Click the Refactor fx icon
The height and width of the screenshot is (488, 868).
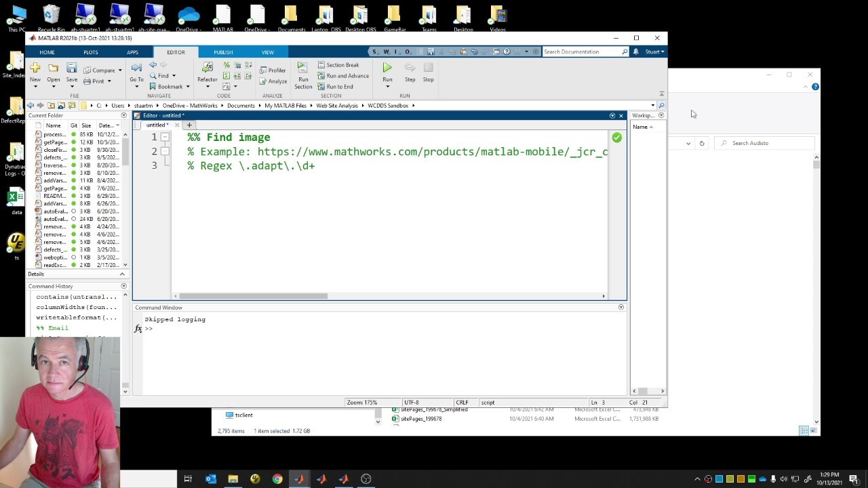point(208,68)
